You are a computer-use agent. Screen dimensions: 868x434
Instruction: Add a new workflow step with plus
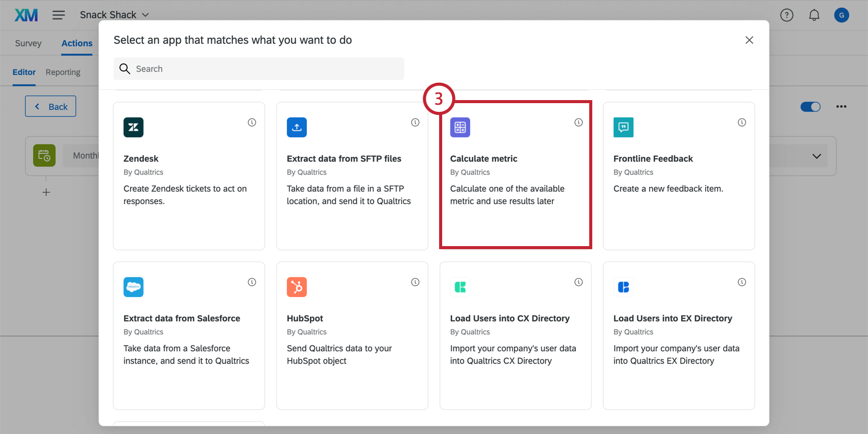coord(46,192)
